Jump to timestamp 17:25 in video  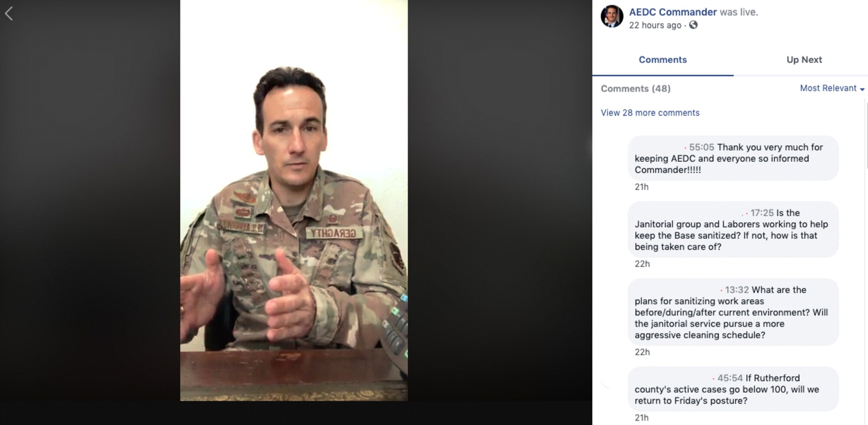tap(762, 213)
